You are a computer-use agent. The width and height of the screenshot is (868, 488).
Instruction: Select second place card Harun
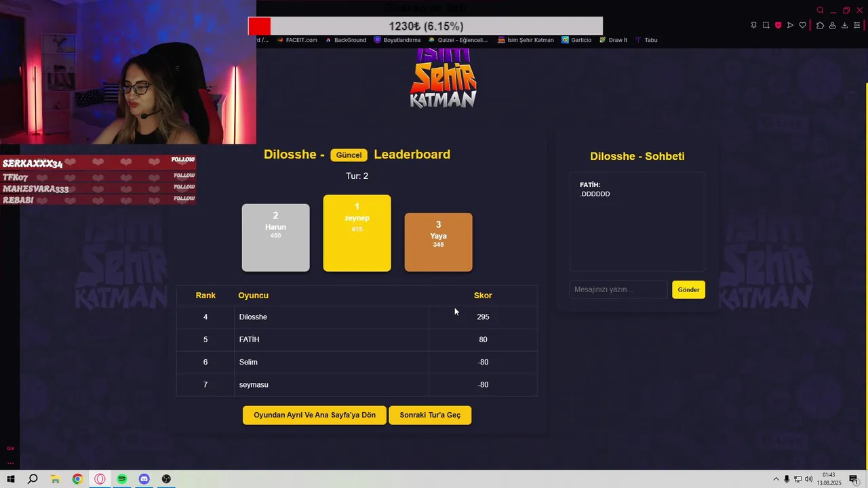[276, 237]
